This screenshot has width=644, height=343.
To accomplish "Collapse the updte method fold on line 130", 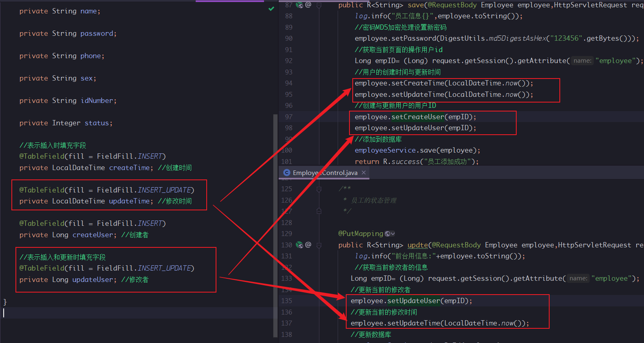I will pos(319,245).
